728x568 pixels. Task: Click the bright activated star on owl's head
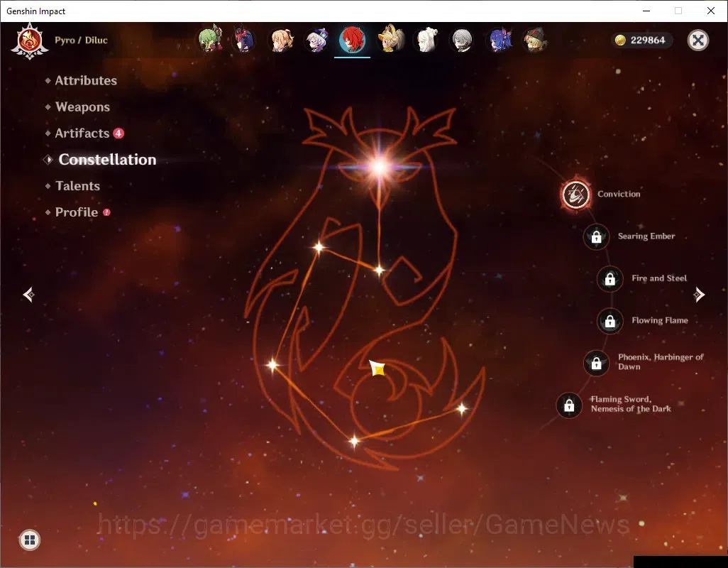[x=380, y=166]
